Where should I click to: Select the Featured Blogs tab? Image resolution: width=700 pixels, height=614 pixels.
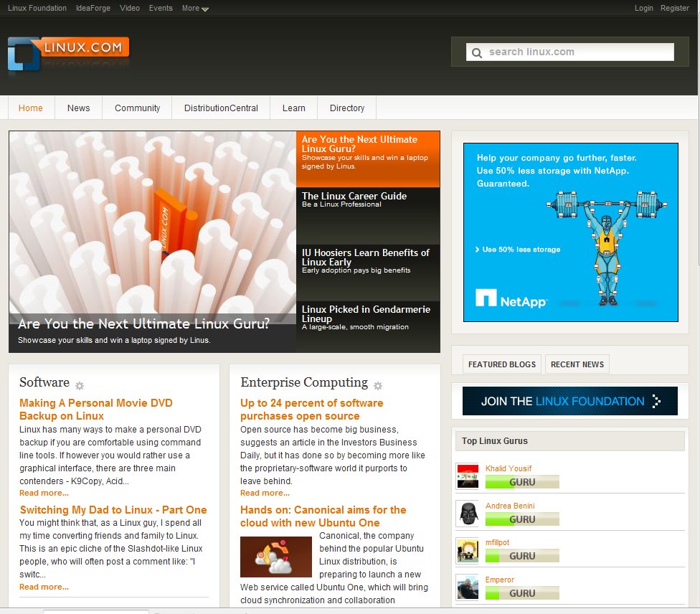point(502,364)
